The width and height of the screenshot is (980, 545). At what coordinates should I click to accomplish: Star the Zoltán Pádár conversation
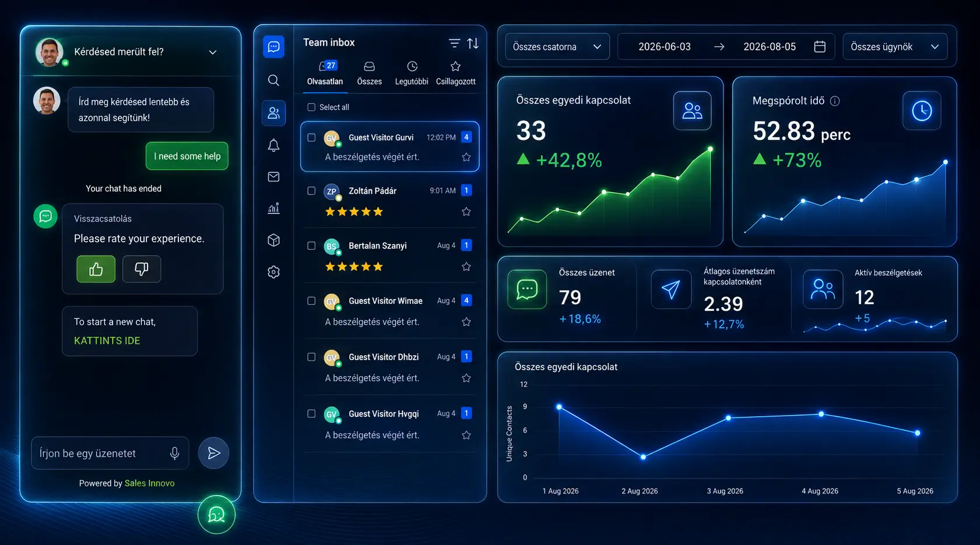click(466, 212)
